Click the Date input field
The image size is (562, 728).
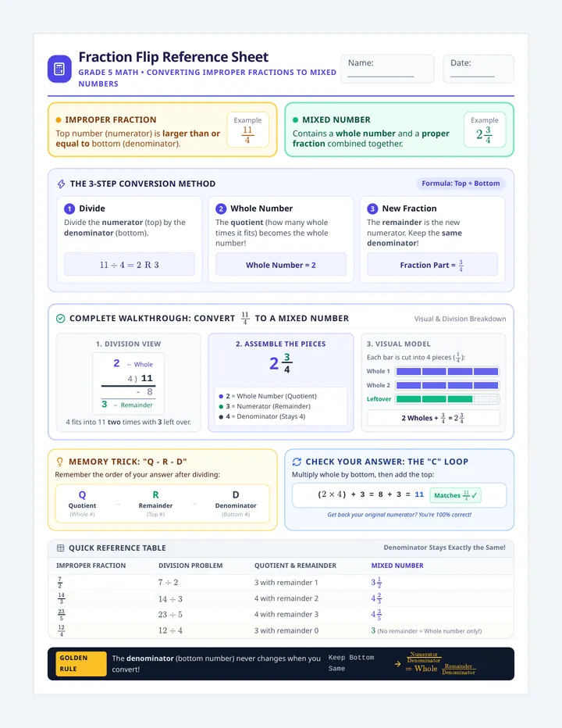tap(478, 69)
